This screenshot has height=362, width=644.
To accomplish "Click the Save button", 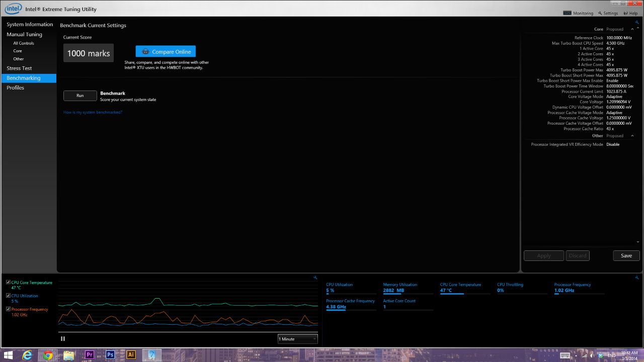I will [626, 255].
